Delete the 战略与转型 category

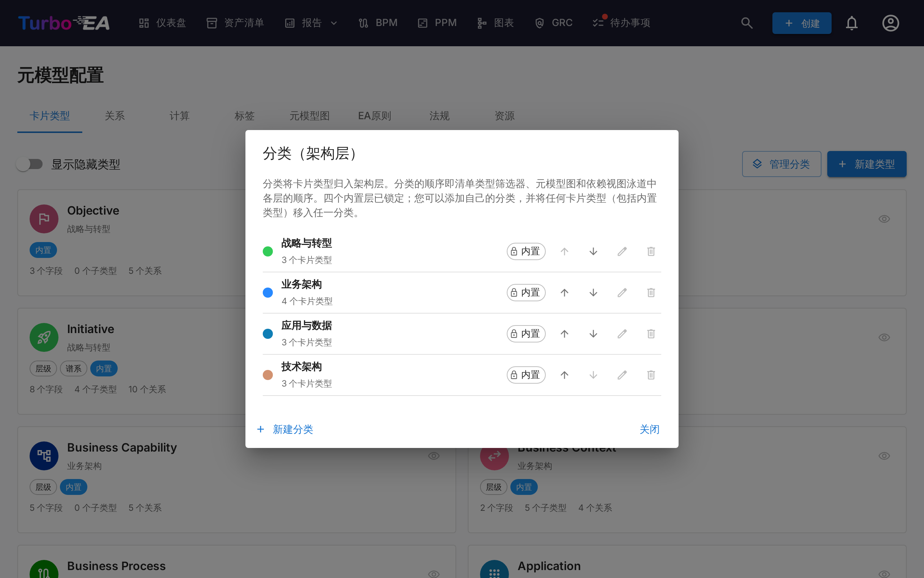coord(651,251)
